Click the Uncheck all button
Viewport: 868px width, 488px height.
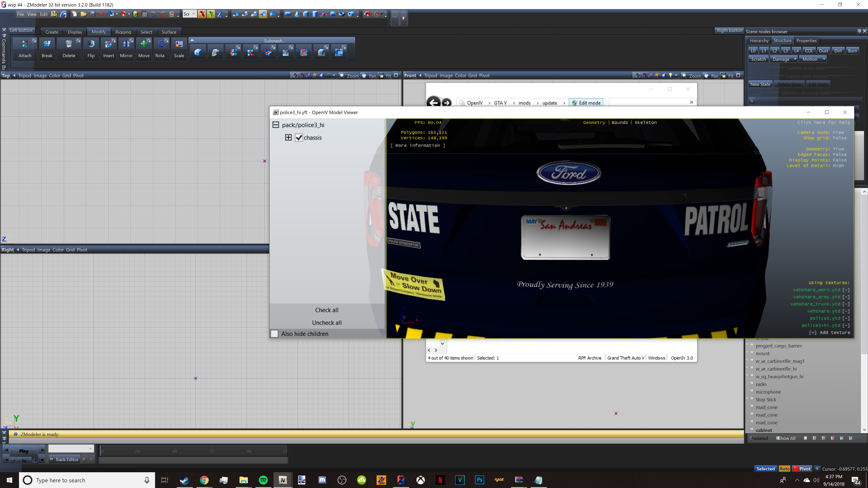tap(326, 323)
